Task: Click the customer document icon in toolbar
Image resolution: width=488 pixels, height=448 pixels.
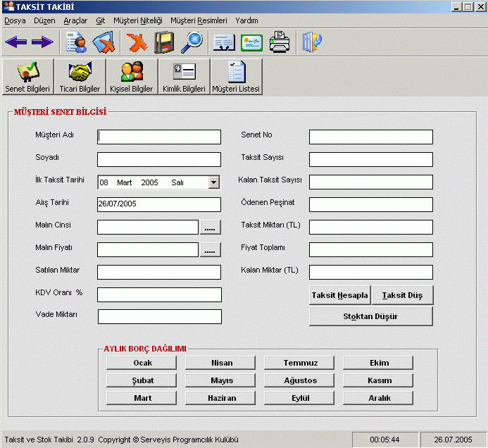Action: click(75, 43)
